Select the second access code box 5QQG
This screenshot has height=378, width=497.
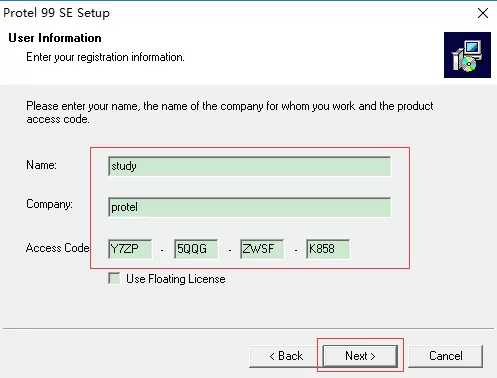tap(196, 249)
